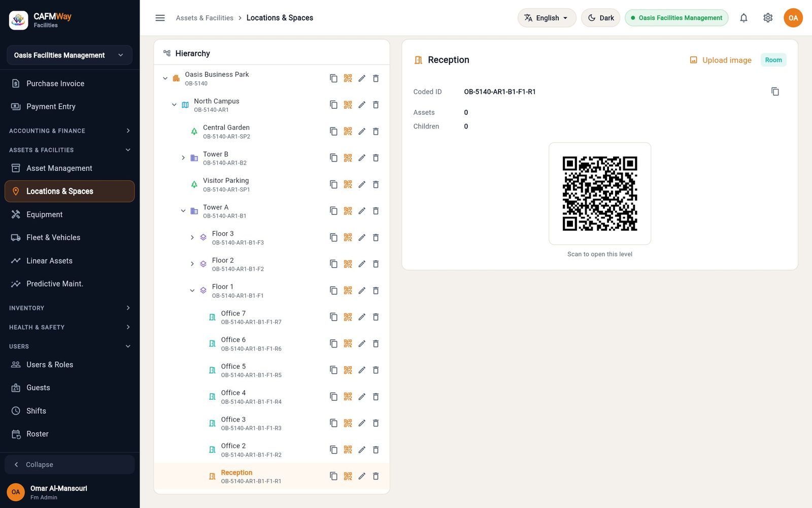812x508 pixels.
Task: Collapse the Oasis Business Park node
Action: [165, 78]
